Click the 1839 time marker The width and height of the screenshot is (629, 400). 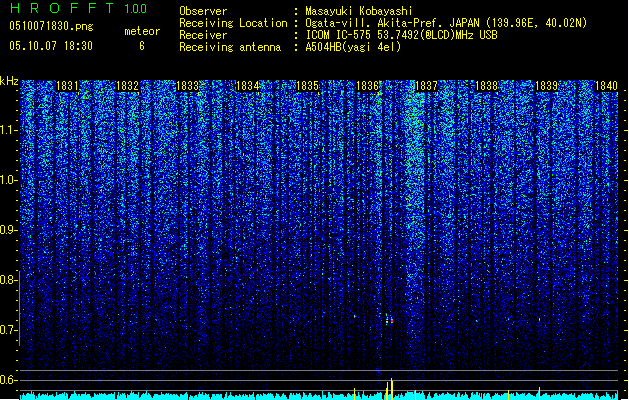pyautogui.click(x=547, y=86)
